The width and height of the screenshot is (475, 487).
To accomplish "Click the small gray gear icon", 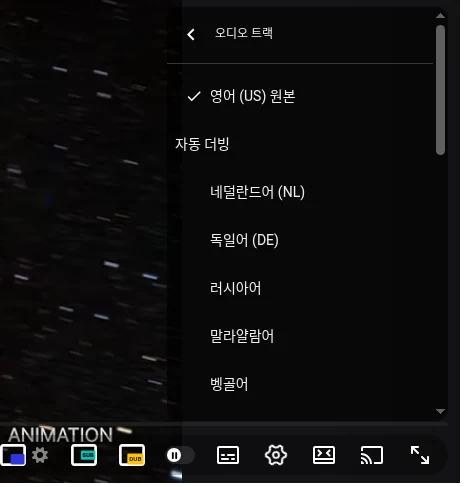I will [x=40, y=455].
